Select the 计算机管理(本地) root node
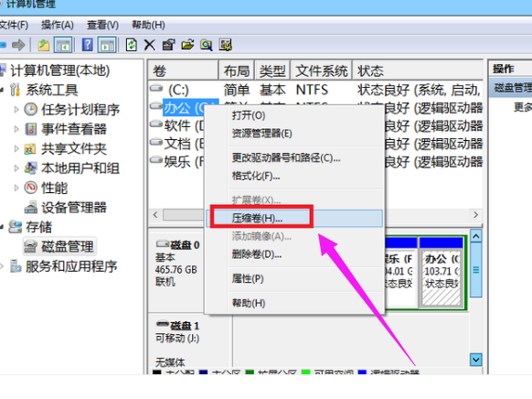532x399 pixels. click(x=59, y=70)
